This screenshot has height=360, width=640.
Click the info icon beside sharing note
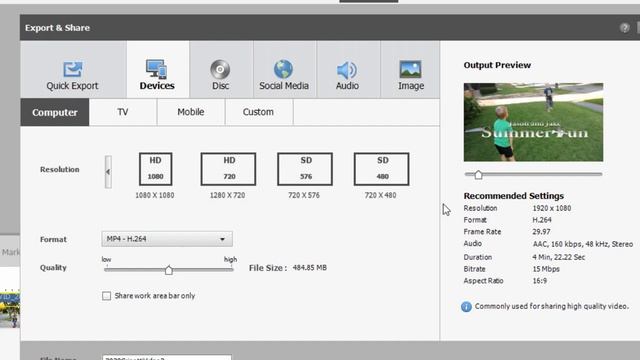466,307
